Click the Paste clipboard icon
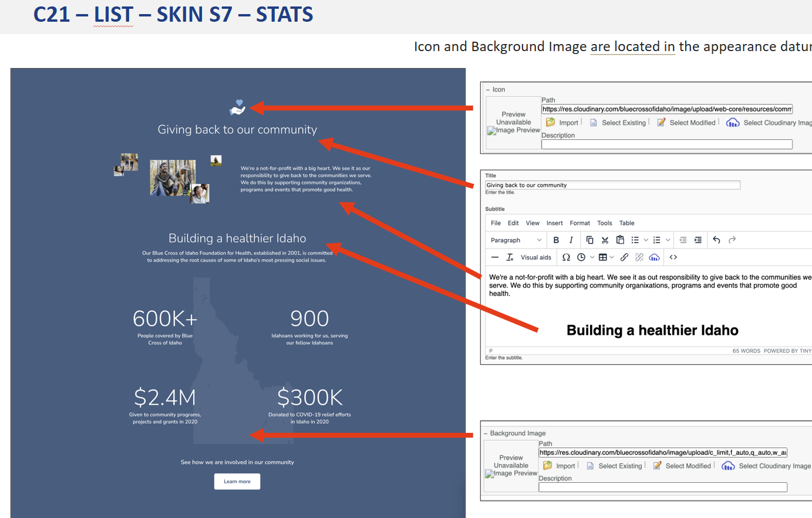Image resolution: width=812 pixels, height=518 pixels. point(620,240)
